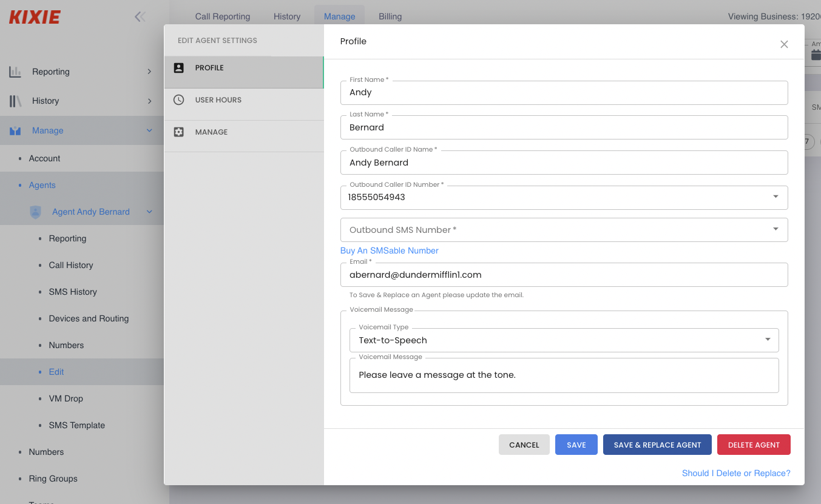This screenshot has height=504, width=821.
Task: Click Agent Andy Bernard shield icon
Action: click(x=36, y=212)
